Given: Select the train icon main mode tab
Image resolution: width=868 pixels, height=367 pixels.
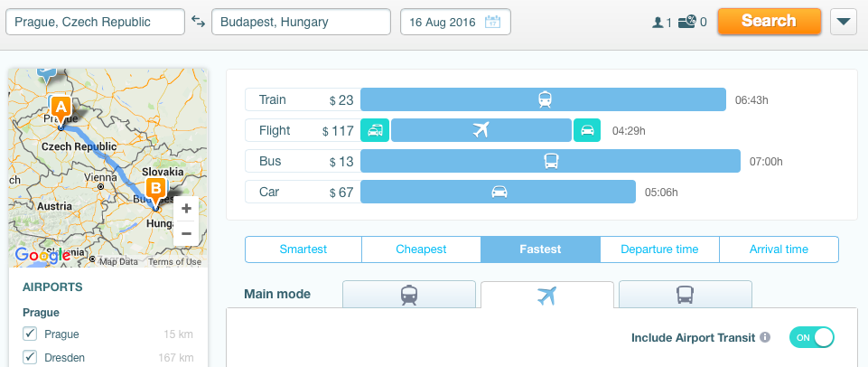Looking at the screenshot, I should click(409, 295).
